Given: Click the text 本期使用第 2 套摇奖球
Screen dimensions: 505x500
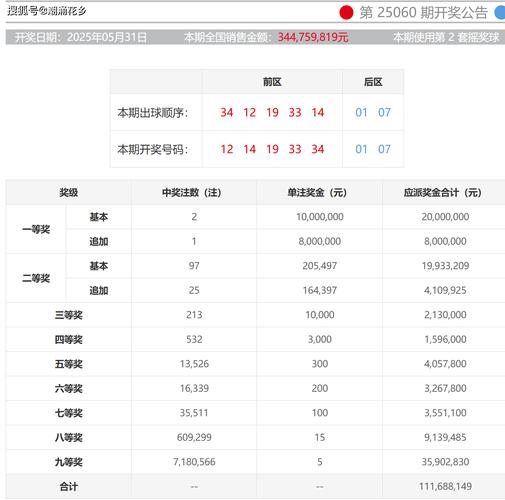Looking at the screenshot, I should click(446, 37).
